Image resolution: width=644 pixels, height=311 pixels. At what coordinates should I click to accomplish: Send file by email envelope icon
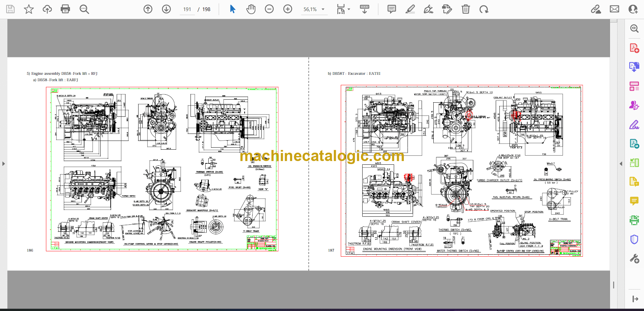614,9
